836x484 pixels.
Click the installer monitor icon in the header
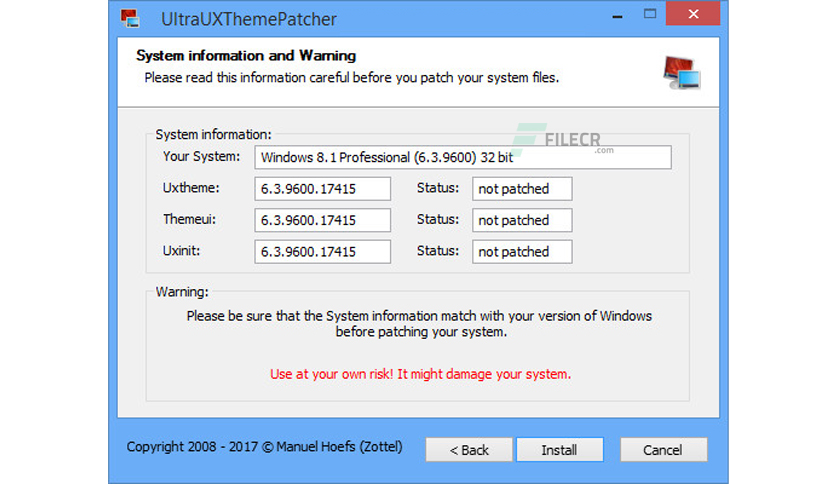click(x=681, y=72)
